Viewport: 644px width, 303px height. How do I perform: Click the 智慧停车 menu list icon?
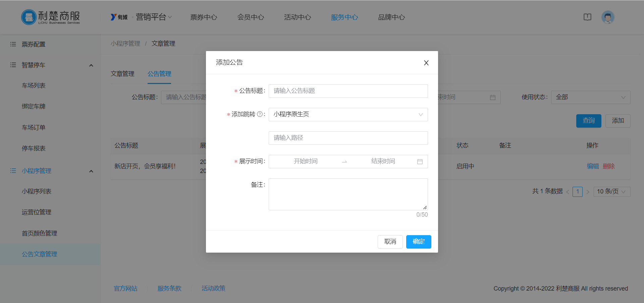click(13, 65)
